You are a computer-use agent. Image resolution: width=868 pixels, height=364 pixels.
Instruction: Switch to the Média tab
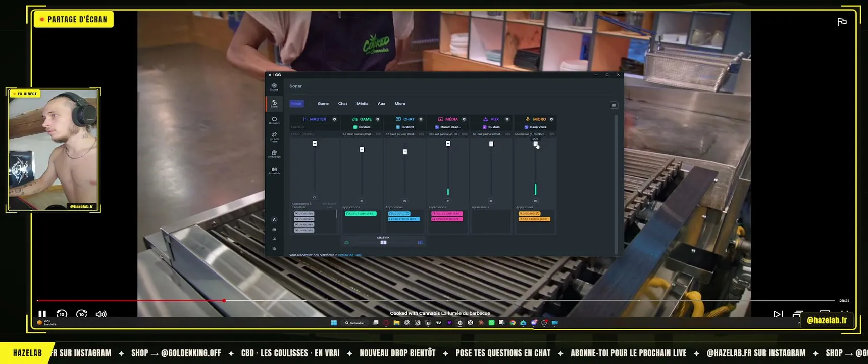click(363, 104)
